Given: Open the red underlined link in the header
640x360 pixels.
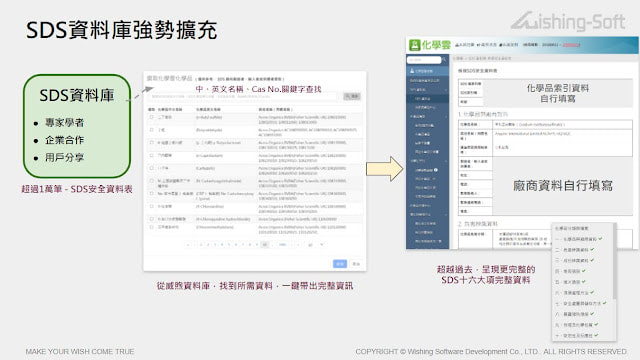Looking at the screenshot, I should tap(571, 45).
